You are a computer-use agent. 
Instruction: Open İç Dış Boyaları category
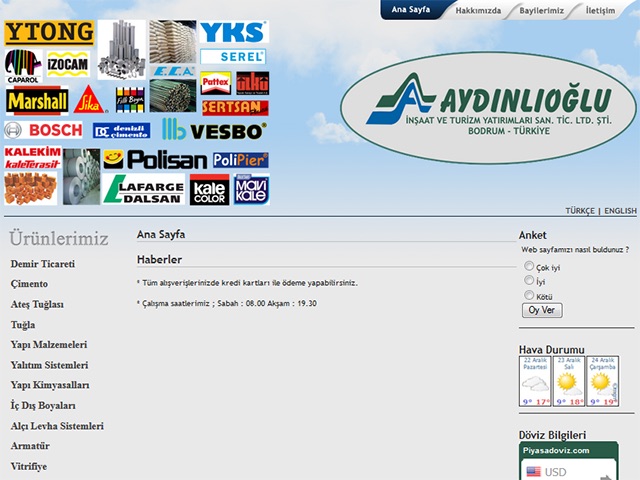pos(43,405)
